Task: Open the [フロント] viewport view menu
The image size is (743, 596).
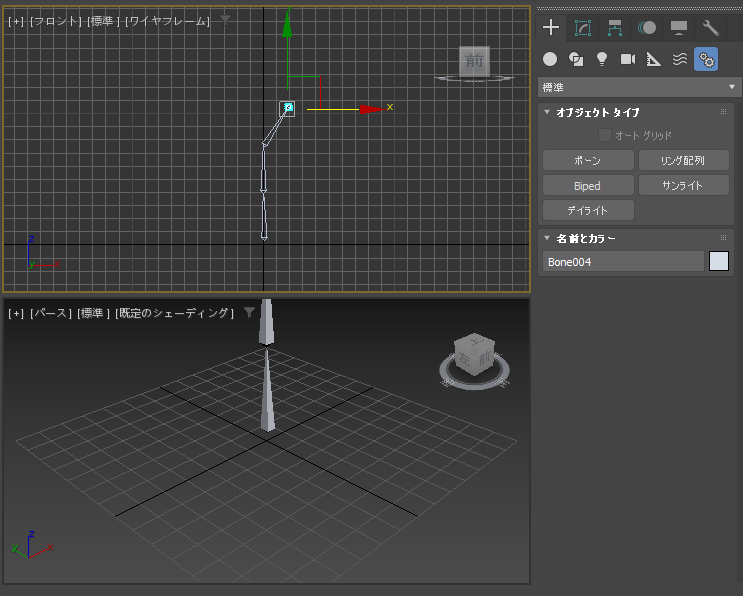Action: 55,21
